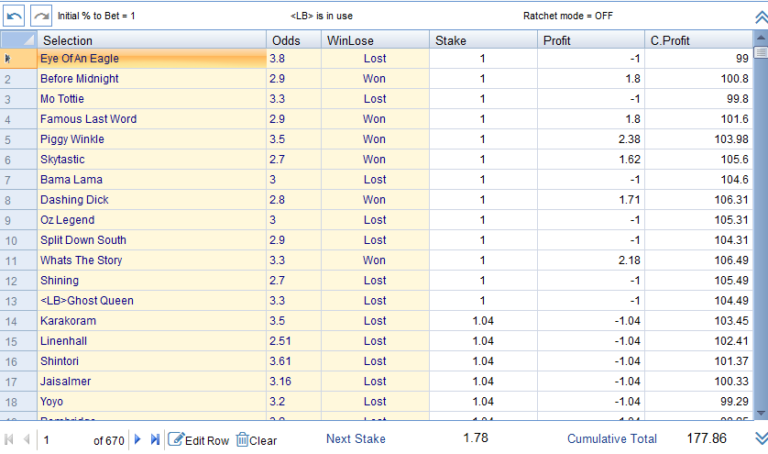
Task: Sort by the Selection column header
Action: point(151,40)
